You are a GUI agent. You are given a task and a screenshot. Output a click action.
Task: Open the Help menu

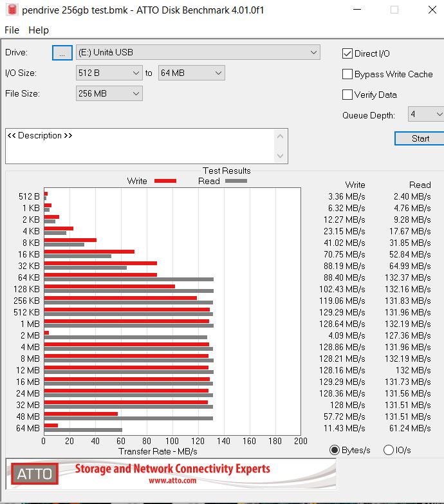(x=39, y=30)
